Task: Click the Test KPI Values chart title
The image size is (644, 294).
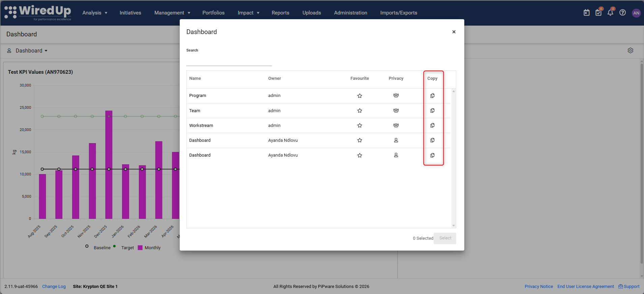Action: [40, 72]
